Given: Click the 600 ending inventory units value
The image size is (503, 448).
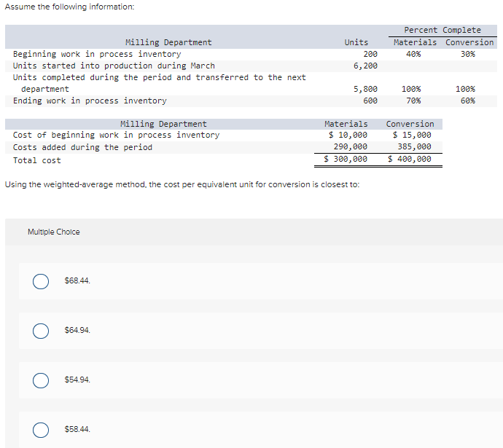Looking at the screenshot, I should [x=370, y=101].
